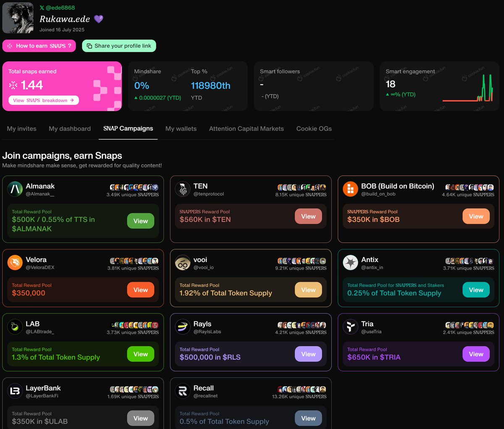The image size is (504, 429).
Task: Click the $560K in $TEN reward text
Action: tap(205, 220)
